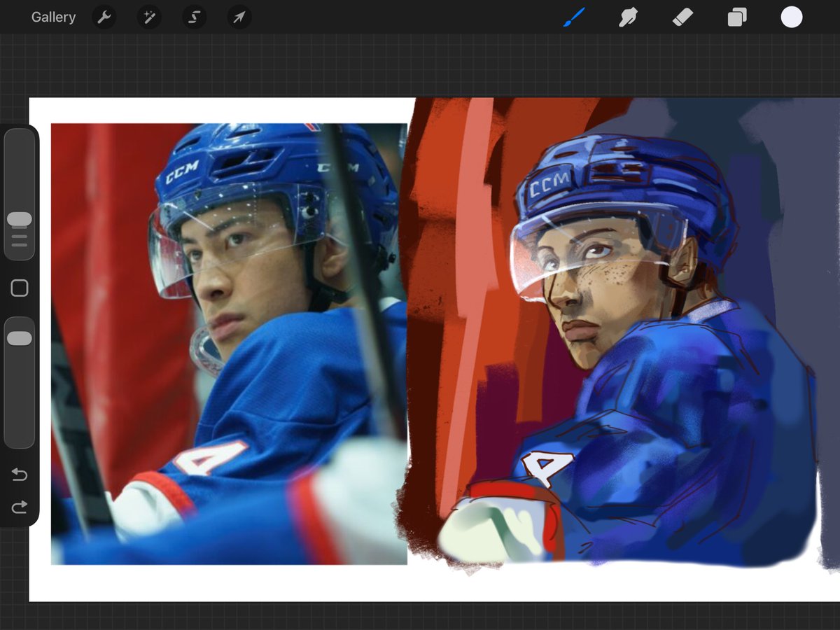This screenshot has height=630, width=840.
Task: Open the Layers panel
Action: (x=737, y=17)
